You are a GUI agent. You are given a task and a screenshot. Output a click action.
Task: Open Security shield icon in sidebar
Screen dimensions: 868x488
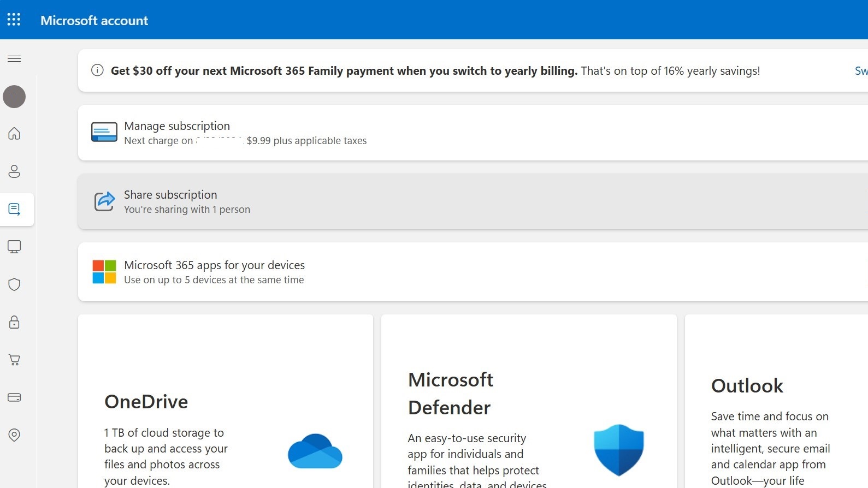pyautogui.click(x=14, y=284)
